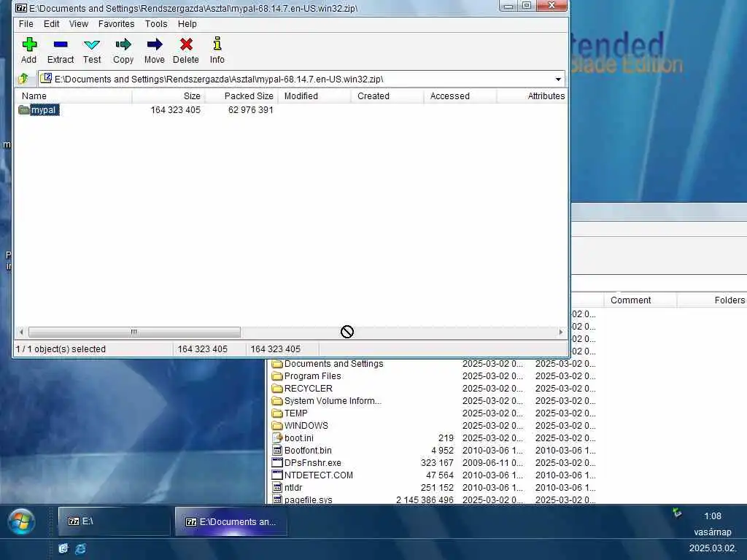
Task: Open the Help menu
Action: click(187, 24)
